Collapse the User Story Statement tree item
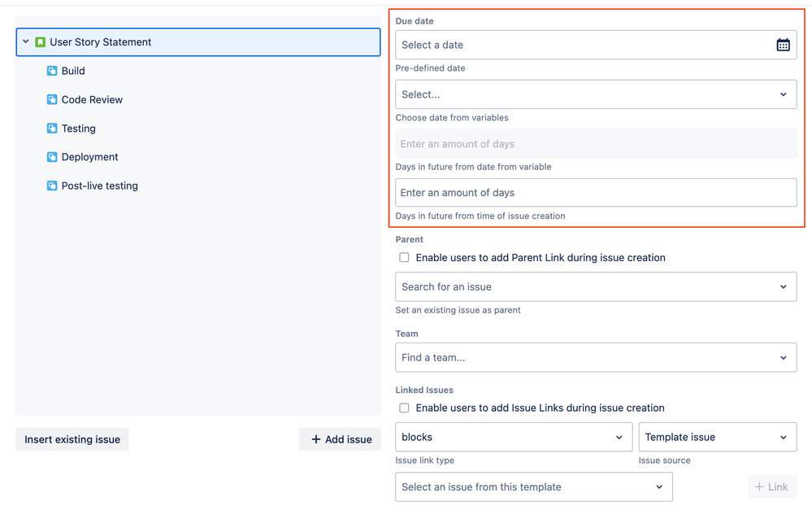Image resolution: width=812 pixels, height=528 pixels. pyautogui.click(x=25, y=41)
